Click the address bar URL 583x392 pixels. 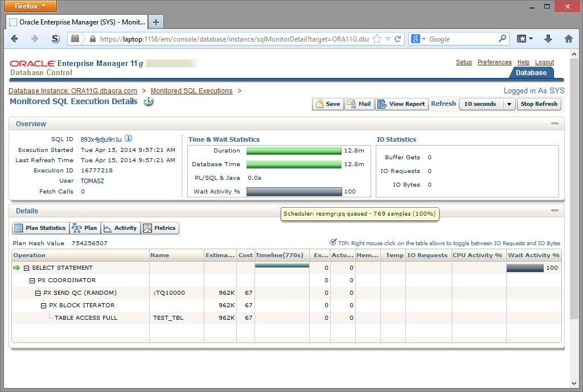234,39
